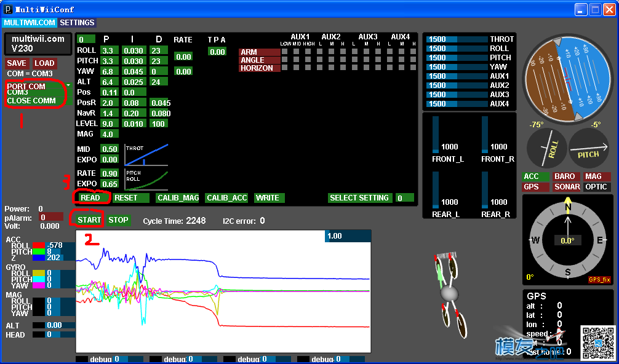Check ARM box under AUX4 H
Image resolution: width=619 pixels, height=364 pixels.
click(x=413, y=52)
